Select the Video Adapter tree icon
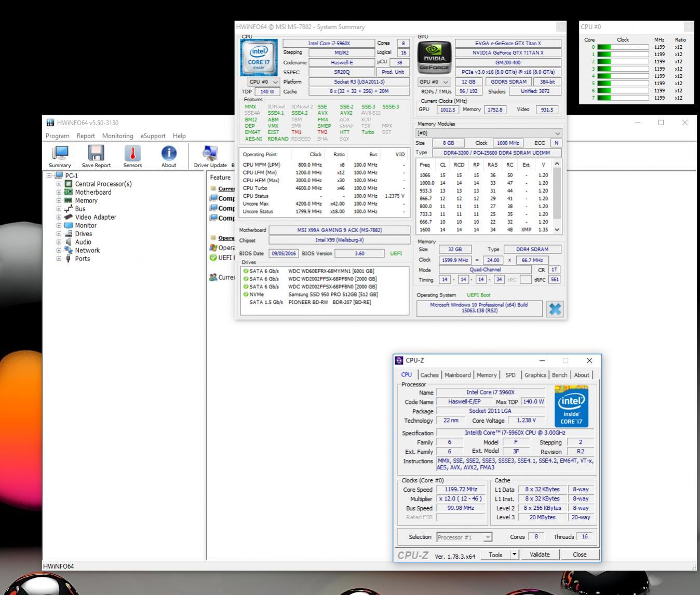The width and height of the screenshot is (700, 595). click(x=69, y=217)
